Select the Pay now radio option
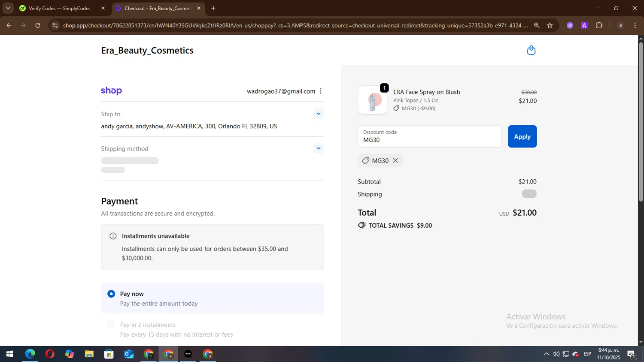This screenshot has width=644, height=362. pyautogui.click(x=111, y=294)
